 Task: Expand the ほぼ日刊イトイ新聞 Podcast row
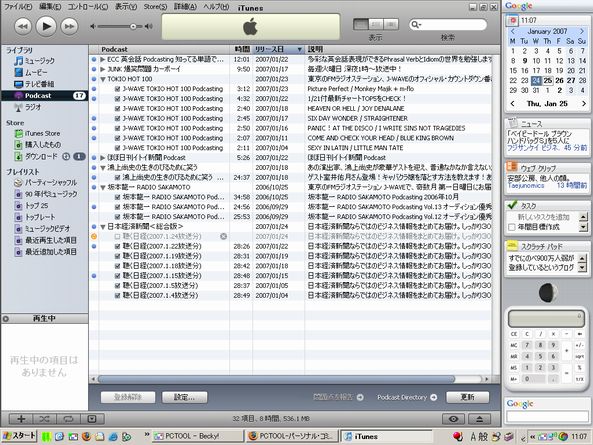click(x=102, y=158)
